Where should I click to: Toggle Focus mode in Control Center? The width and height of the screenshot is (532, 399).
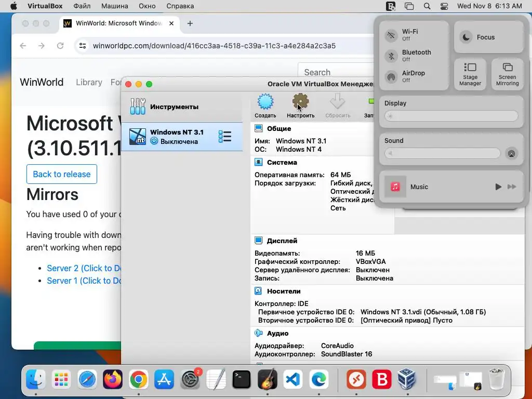[x=488, y=37]
